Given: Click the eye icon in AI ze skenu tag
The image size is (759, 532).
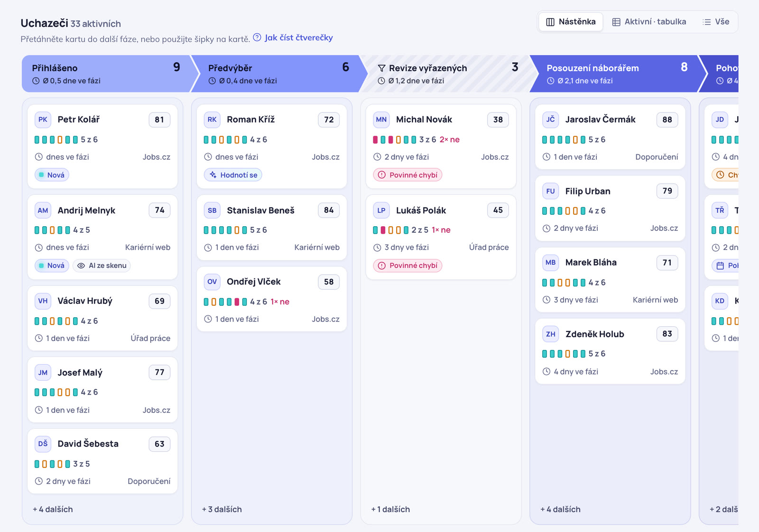Looking at the screenshot, I should click(81, 266).
